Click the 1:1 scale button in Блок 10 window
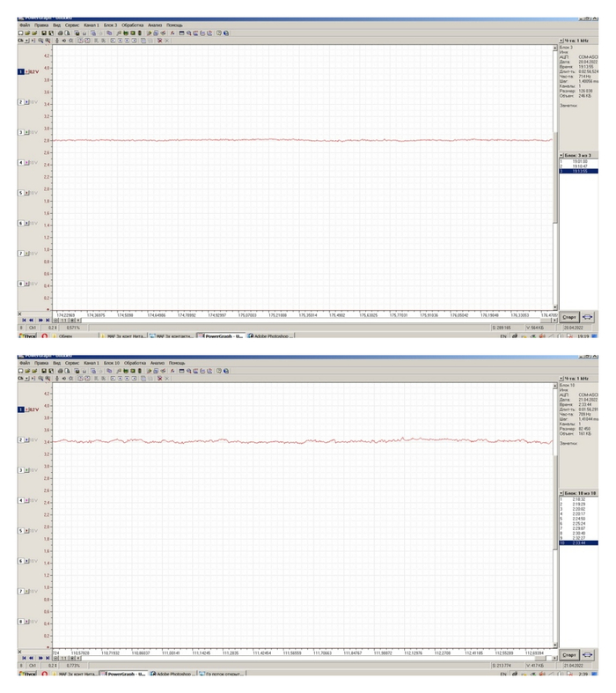This screenshot has width=616, height=693. 63,659
